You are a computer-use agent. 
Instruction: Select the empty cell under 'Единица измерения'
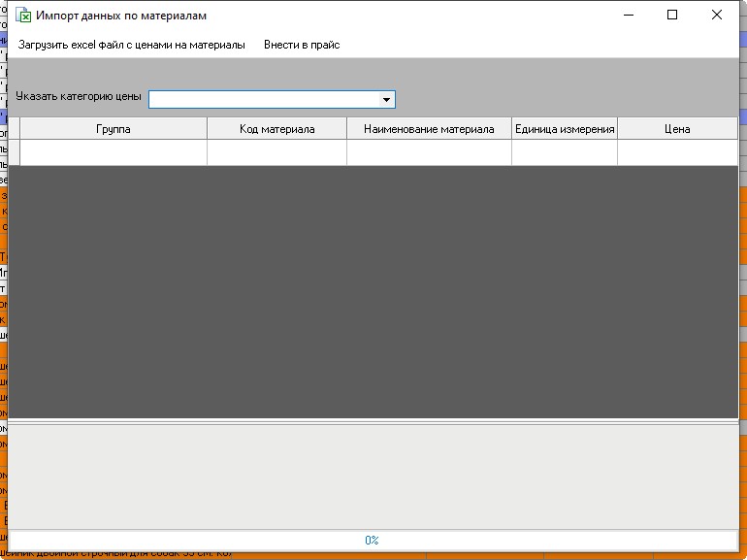coord(565,152)
